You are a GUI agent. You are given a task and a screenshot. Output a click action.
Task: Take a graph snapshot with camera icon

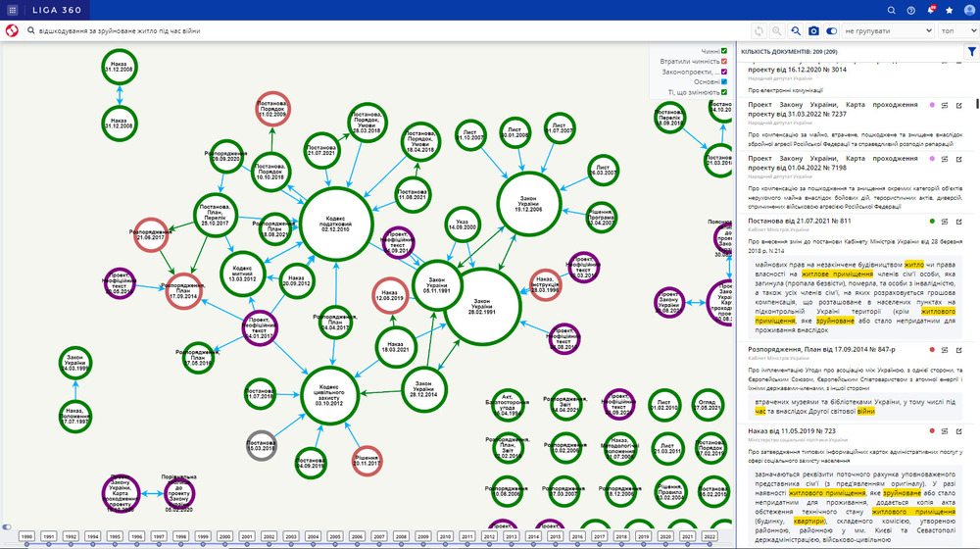pos(813,30)
